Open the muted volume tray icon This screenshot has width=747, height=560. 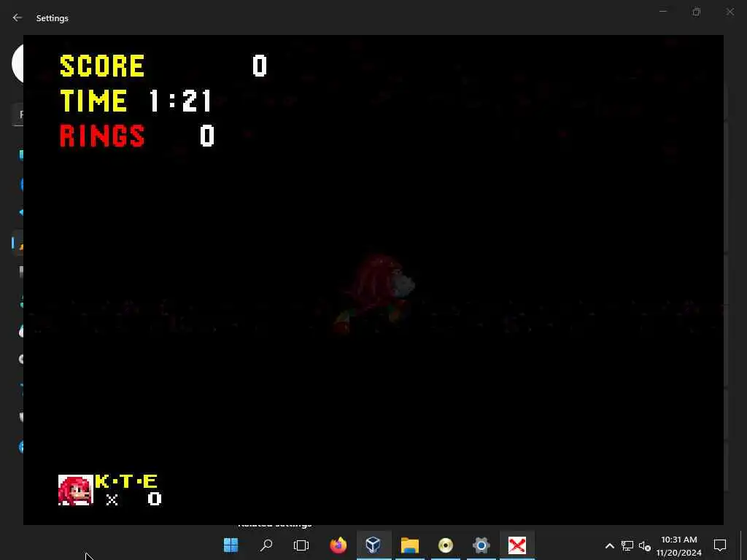645,545
